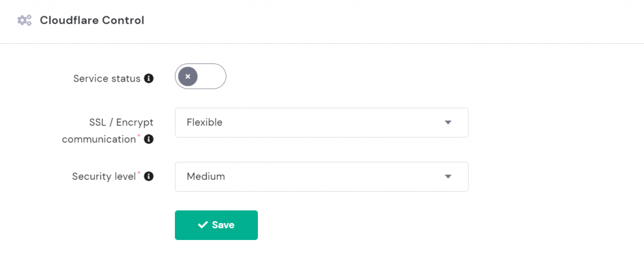Click the Cloudflare Control heading
This screenshot has height=272, width=644.
pyautogui.click(x=92, y=21)
